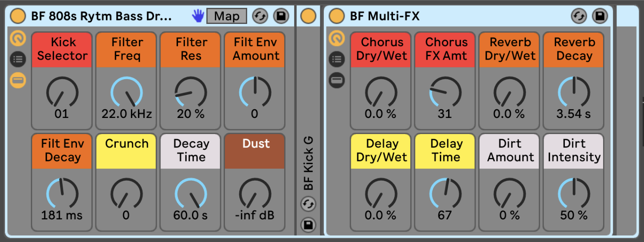This screenshot has height=242, width=644.
Task: Click the -inf dB Dust value
Action: (x=255, y=215)
